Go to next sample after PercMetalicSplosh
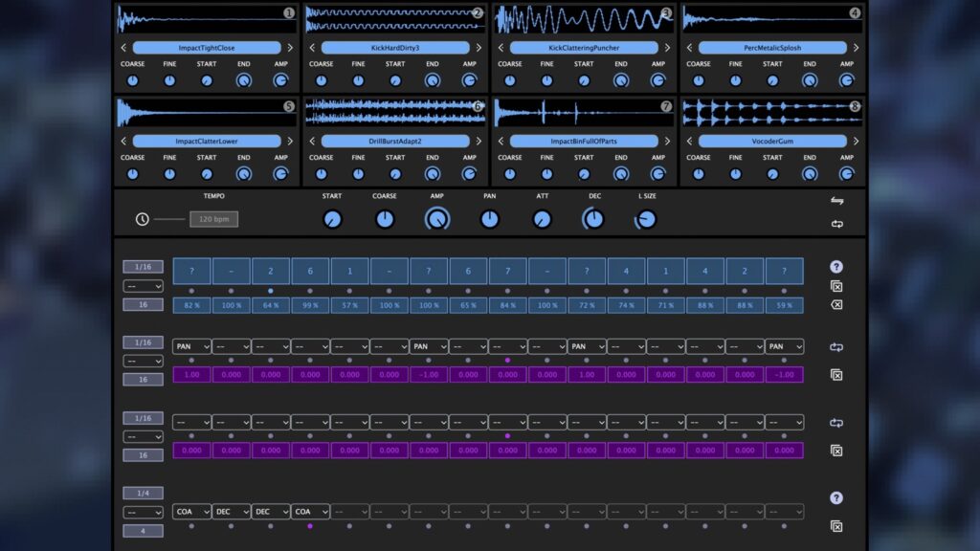The height and width of the screenshot is (551, 980). 856,48
